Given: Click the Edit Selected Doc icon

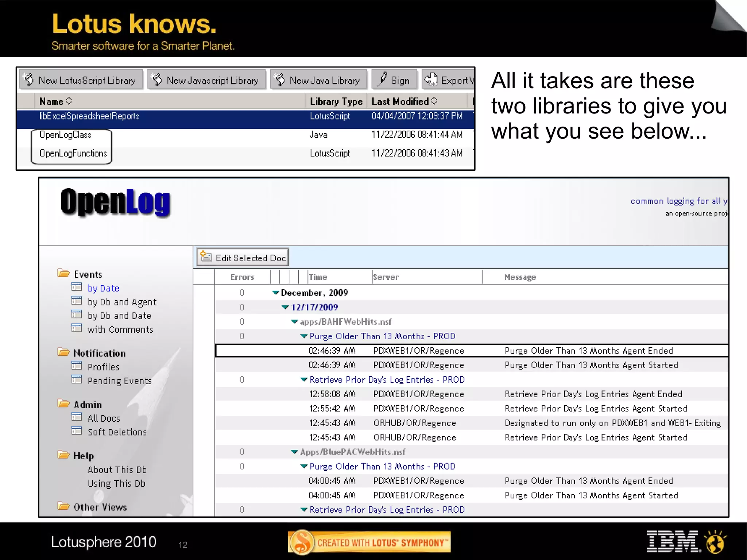Looking at the screenshot, I should click(x=206, y=256).
